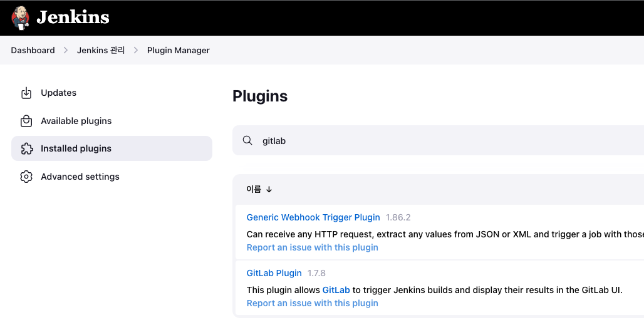Viewport: 644px width, 320px height.
Task: Report an issue with GitLab Plugin
Action: (312, 303)
